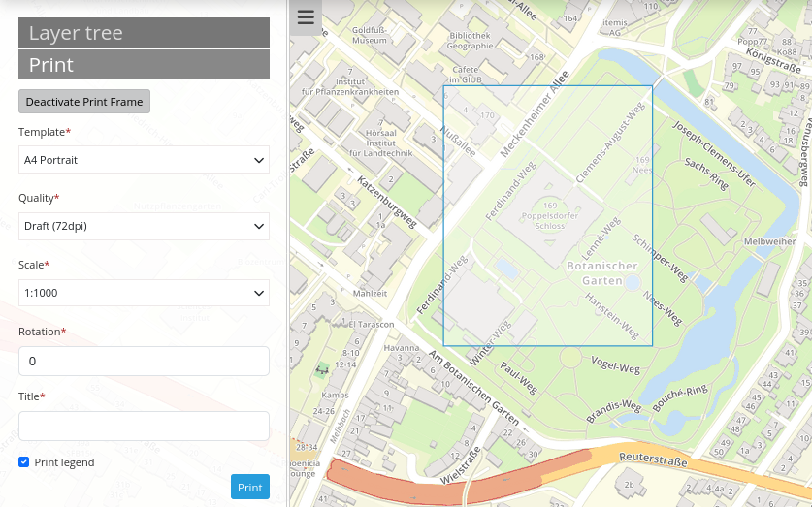Select the Print panel header
Viewport: 812px width, 507px height.
[144, 65]
